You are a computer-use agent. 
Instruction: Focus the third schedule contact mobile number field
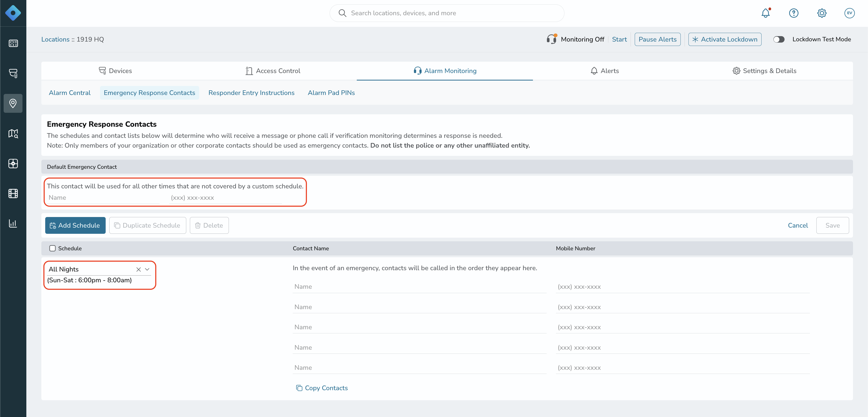pos(683,327)
